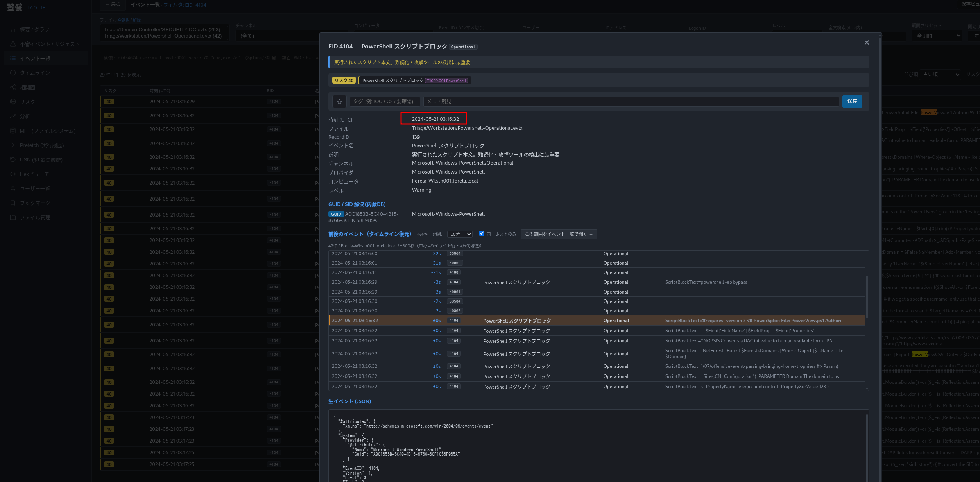980x482 pixels.
Task: Open the Hex viewer
Action: pyautogui.click(x=46, y=174)
